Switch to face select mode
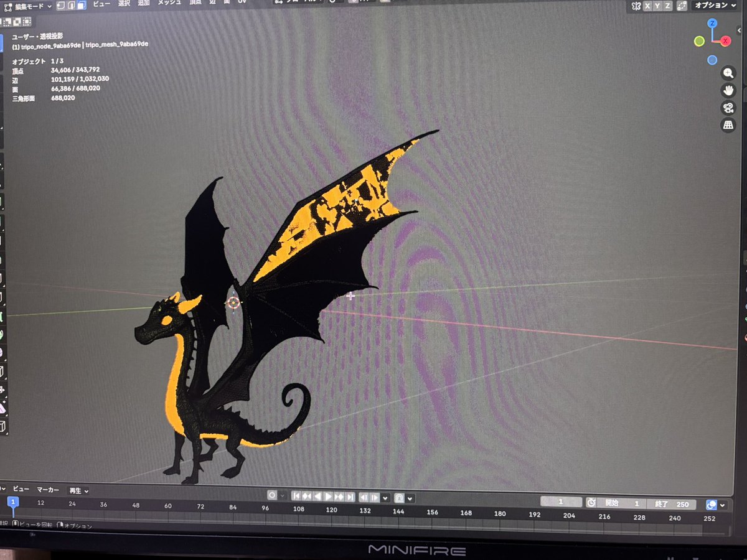The height and width of the screenshot is (560, 747). [x=82, y=6]
